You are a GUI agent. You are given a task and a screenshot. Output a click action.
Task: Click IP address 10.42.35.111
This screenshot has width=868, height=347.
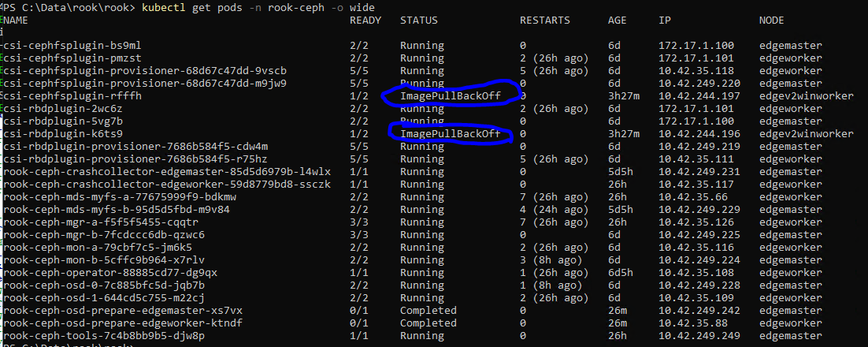tap(696, 159)
